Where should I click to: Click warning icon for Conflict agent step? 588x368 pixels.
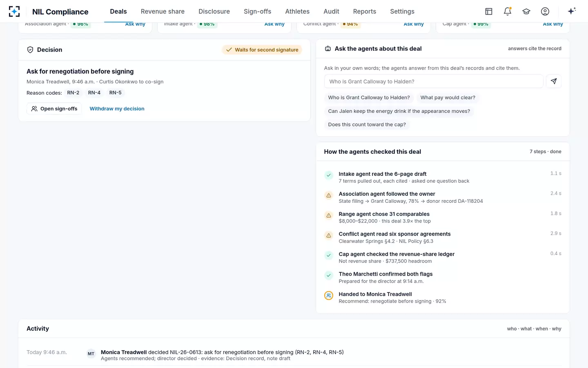(329, 236)
